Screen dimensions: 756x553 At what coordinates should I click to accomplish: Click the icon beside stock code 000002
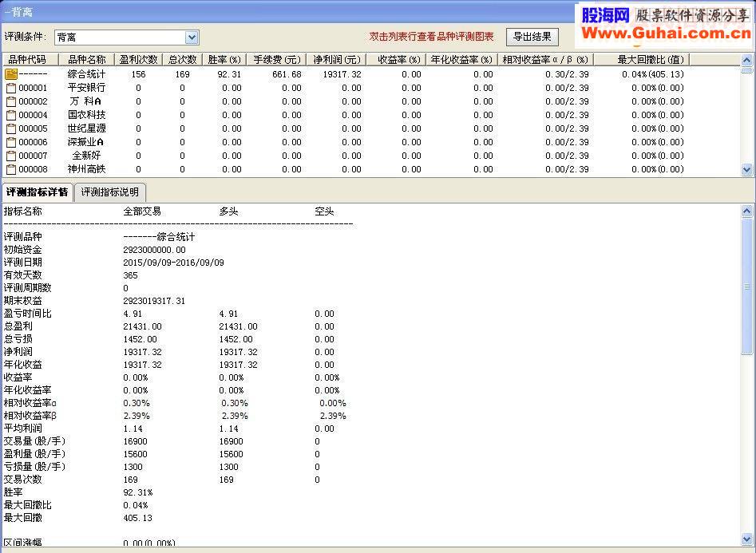[x=11, y=101]
